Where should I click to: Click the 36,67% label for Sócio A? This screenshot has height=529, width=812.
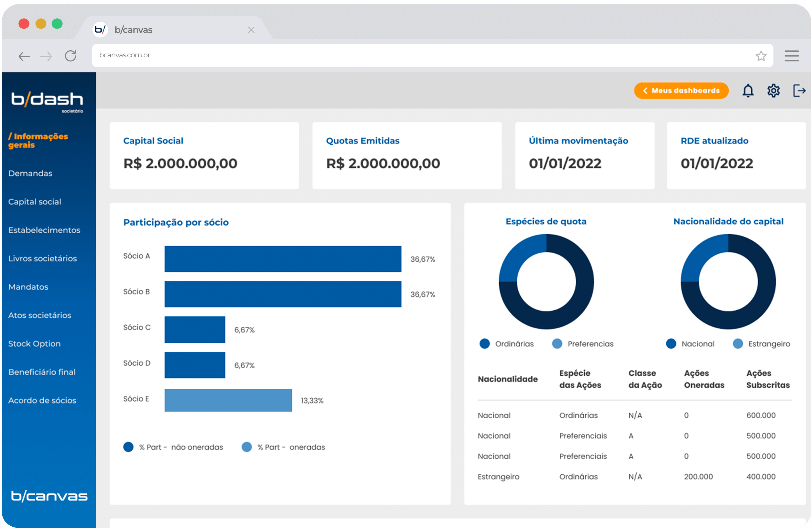click(423, 259)
